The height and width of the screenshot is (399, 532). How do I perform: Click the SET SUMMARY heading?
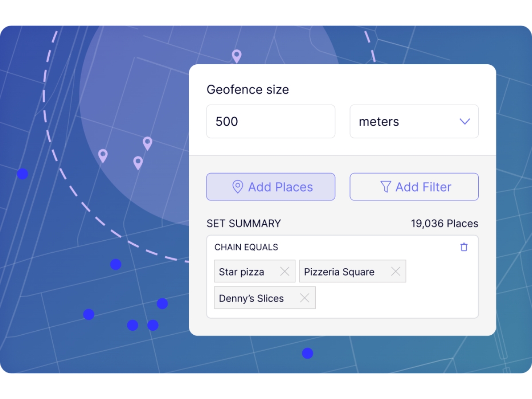point(244,223)
